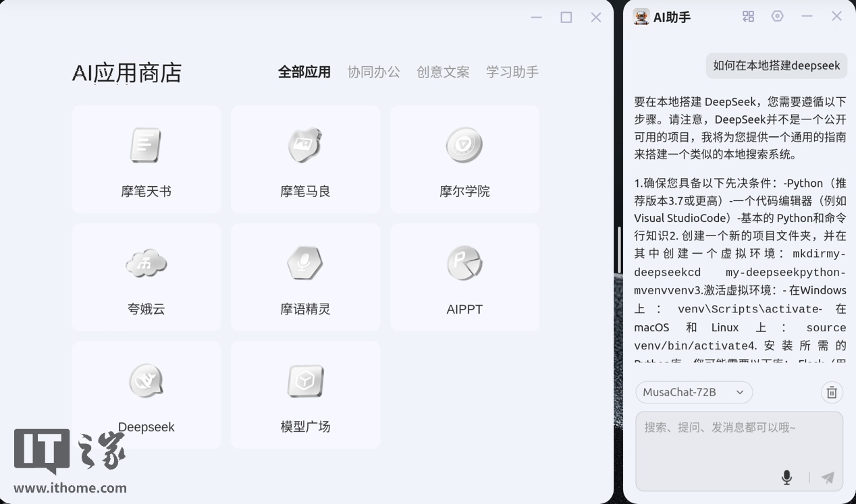The width and height of the screenshot is (856, 504).
Task: Open 模型广场 from the app store
Action: pyautogui.click(x=305, y=380)
